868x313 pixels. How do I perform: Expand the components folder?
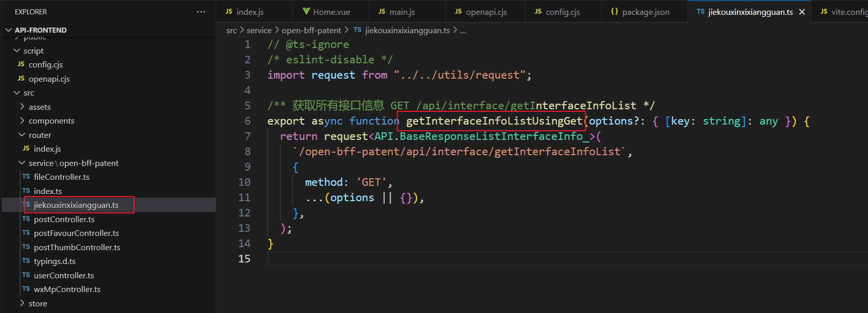point(22,121)
